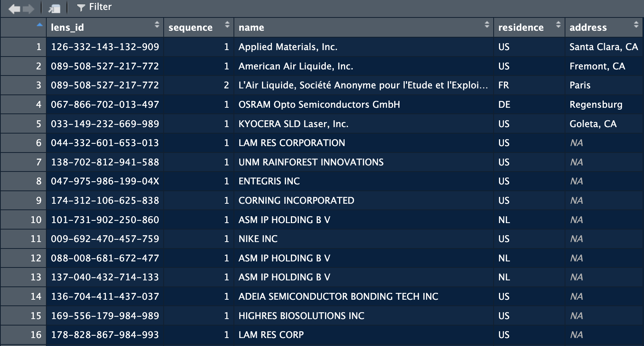Select the Regensburg address cell
644x346 pixels.
click(596, 105)
